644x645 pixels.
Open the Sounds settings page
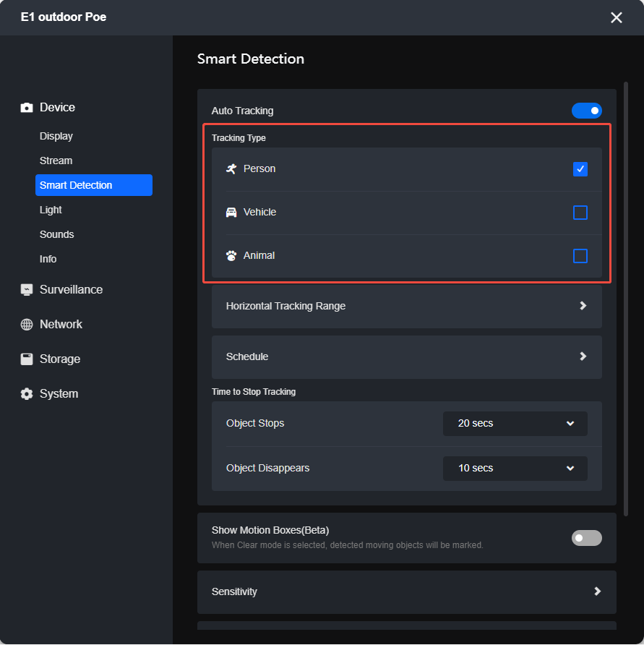[x=57, y=234]
